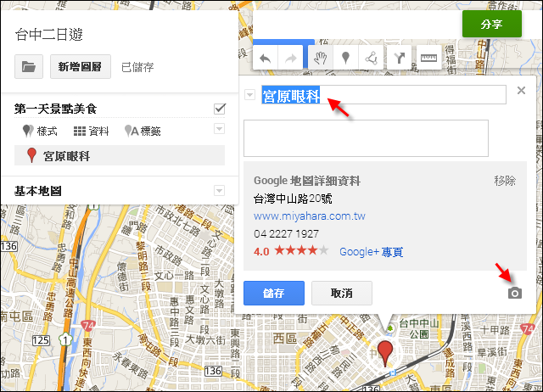
Task: Click the 基本地圖 label
Action: click(x=37, y=191)
